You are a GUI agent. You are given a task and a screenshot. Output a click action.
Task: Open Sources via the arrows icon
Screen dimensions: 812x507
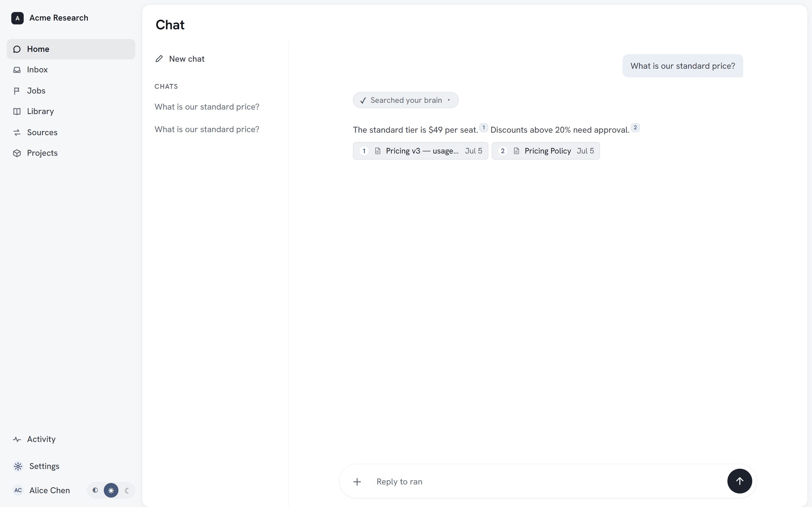17,132
